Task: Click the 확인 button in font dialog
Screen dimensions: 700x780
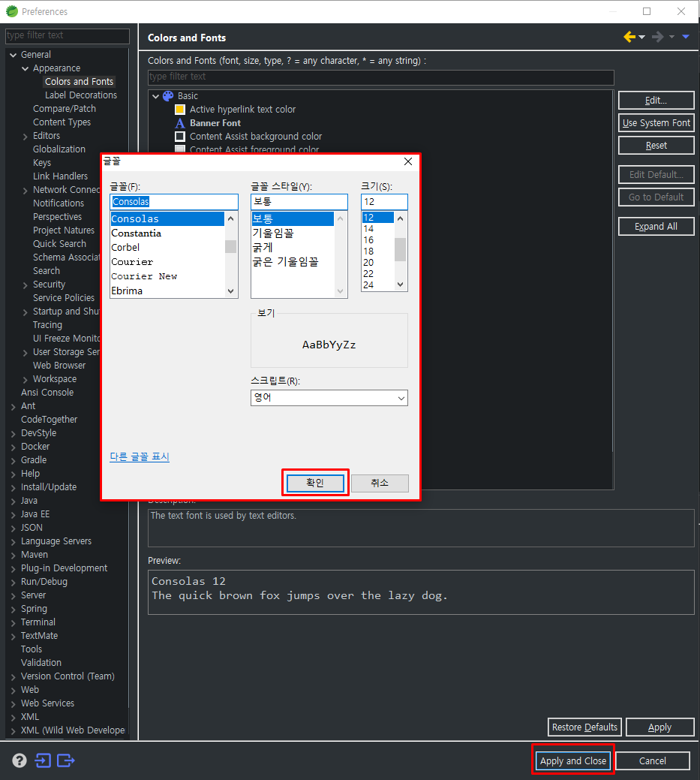Action: click(x=315, y=483)
